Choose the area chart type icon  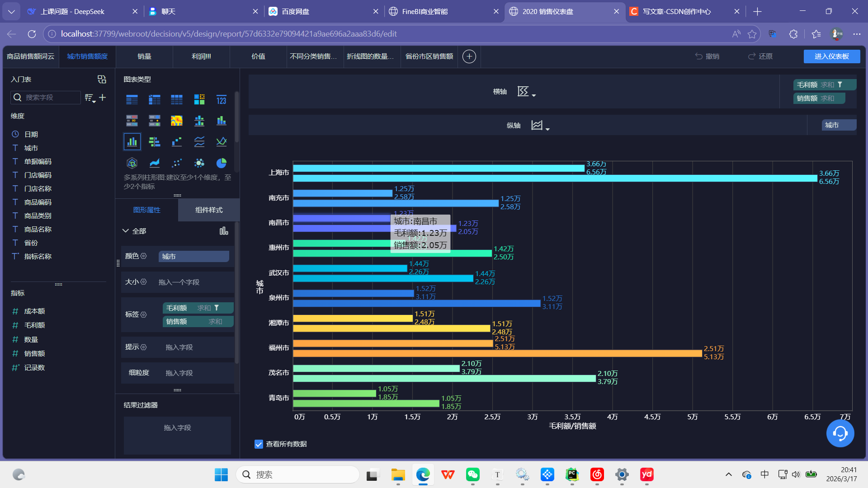155,163
